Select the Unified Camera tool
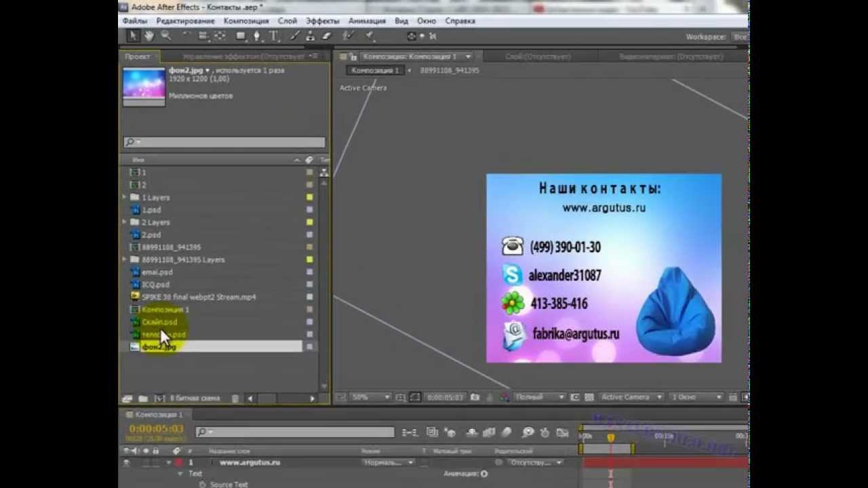 click(203, 36)
